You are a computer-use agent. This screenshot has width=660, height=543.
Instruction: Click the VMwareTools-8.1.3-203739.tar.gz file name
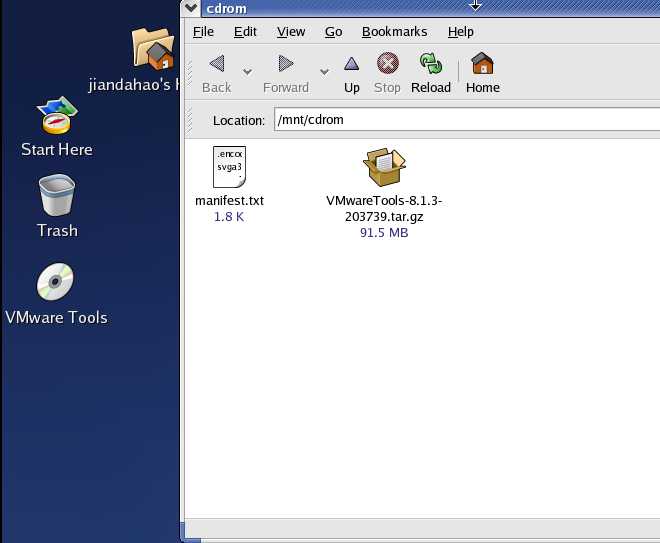[x=384, y=208]
